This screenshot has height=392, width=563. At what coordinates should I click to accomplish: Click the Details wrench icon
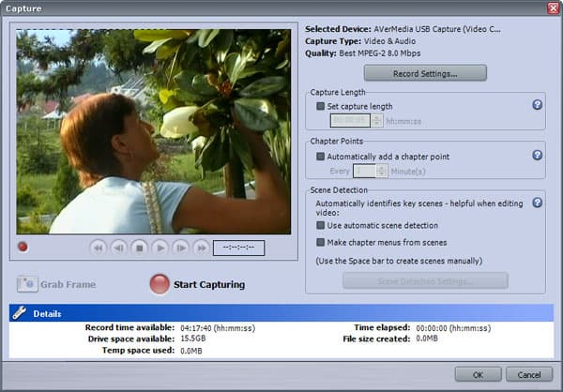click(x=19, y=313)
